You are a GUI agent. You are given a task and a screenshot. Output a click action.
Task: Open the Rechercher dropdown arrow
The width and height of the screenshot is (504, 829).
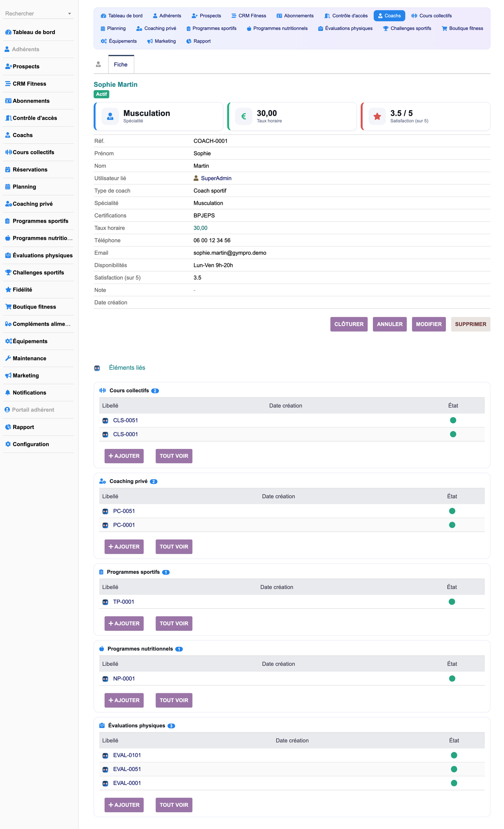point(70,14)
